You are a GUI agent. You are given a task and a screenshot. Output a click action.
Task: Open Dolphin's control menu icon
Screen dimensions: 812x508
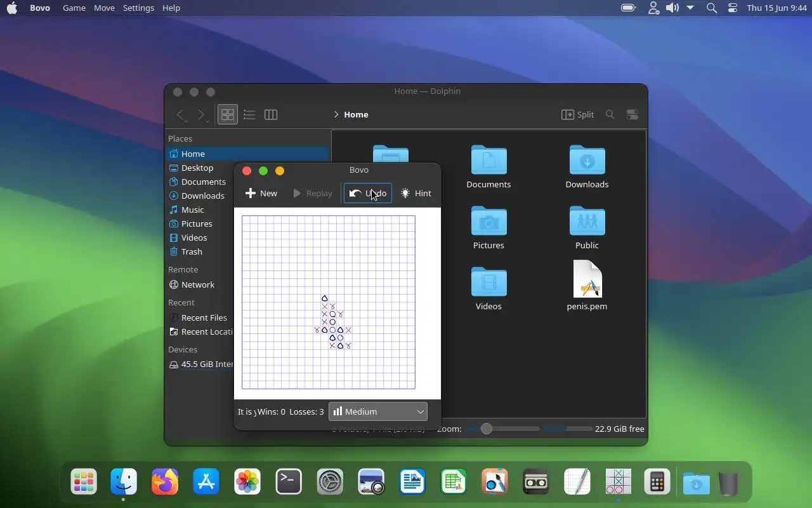[x=632, y=114]
